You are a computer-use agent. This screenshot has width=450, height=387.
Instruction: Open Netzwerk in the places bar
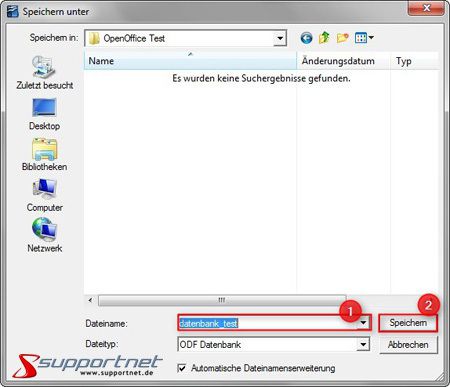click(44, 235)
